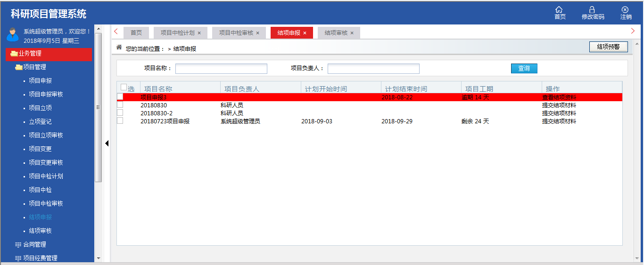
Task: Check the box for 20180830-2 row
Action: coord(120,112)
